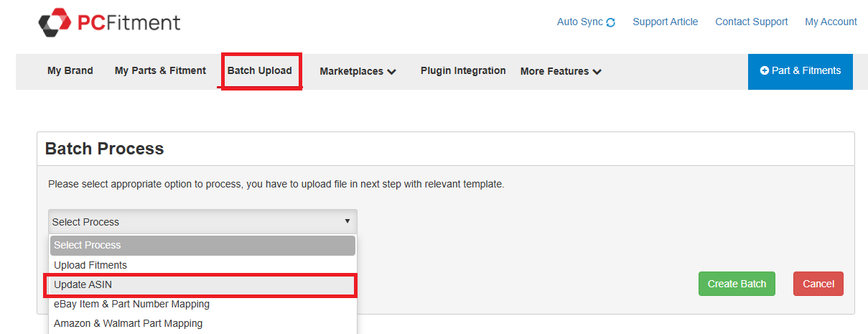Choose Upload Fitments from the list
The height and width of the screenshot is (334, 868).
[90, 265]
